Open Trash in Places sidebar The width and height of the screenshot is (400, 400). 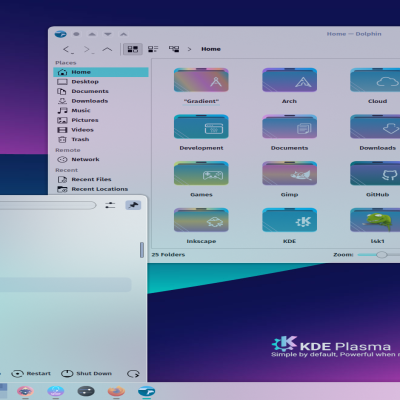101,139
